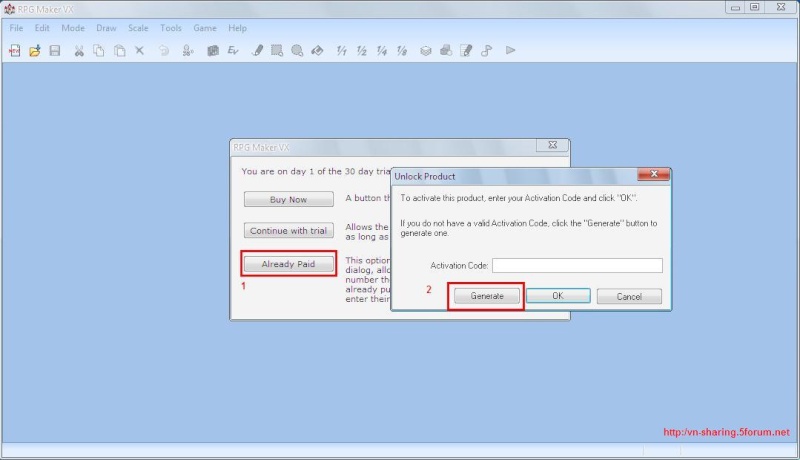Maximize the main RPG Maker VX window
Viewport: 800px width, 460px height.
coord(755,7)
